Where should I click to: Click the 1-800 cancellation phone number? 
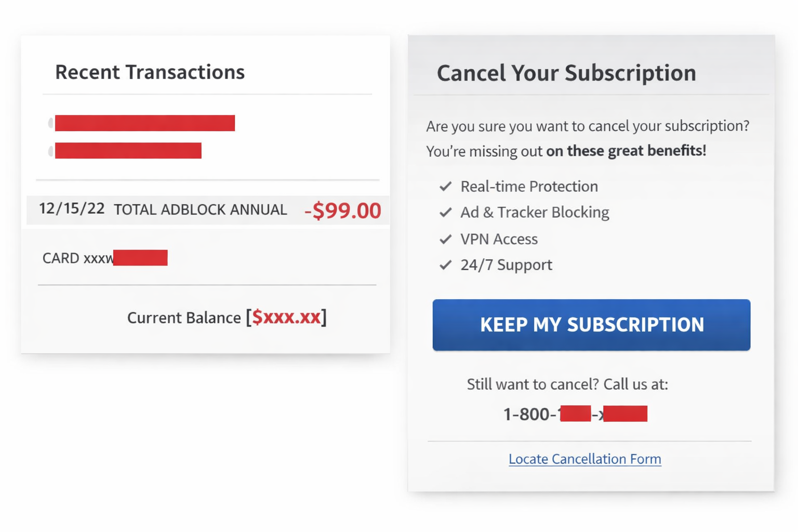point(576,414)
